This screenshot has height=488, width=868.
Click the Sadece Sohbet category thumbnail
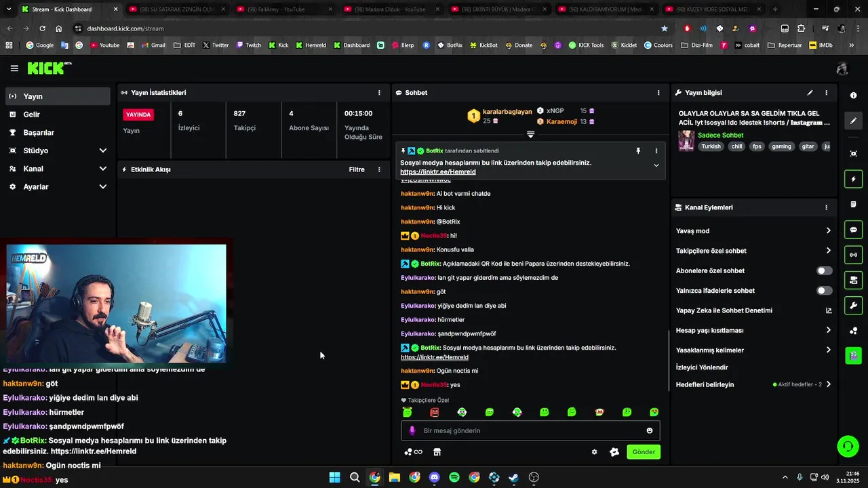[x=686, y=141]
